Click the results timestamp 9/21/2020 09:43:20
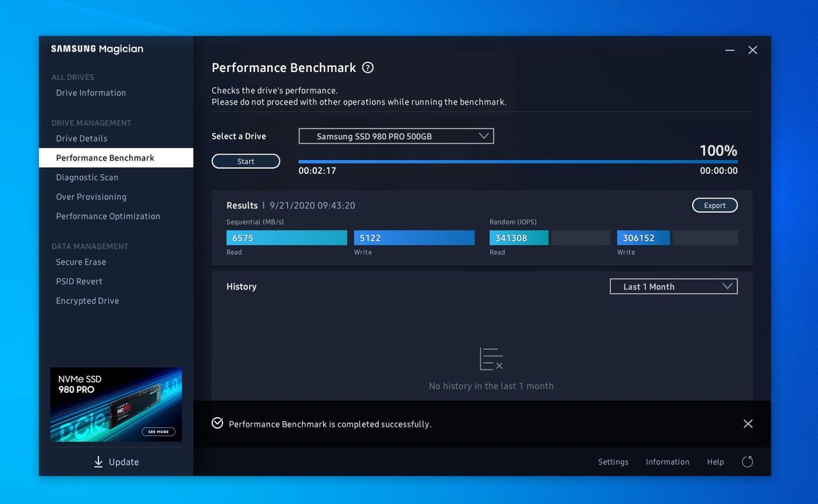The width and height of the screenshot is (818, 504). point(313,206)
